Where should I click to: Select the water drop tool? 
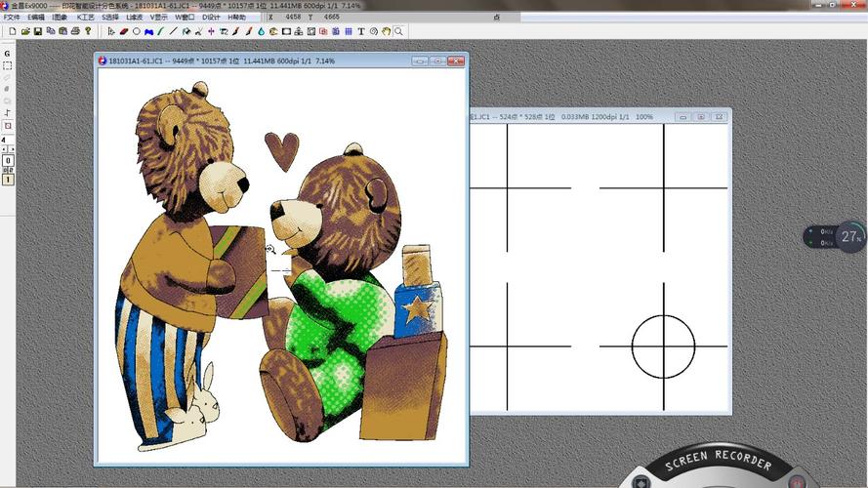pyautogui.click(x=262, y=31)
